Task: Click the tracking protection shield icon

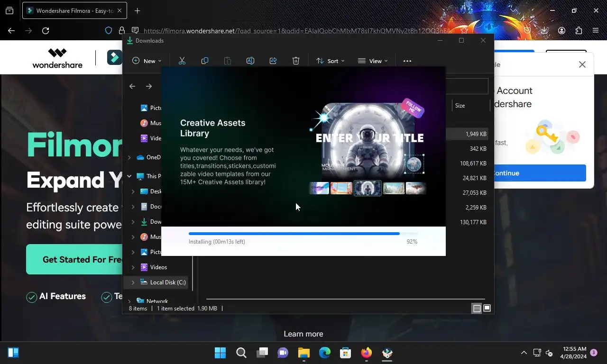Action: click(x=109, y=30)
